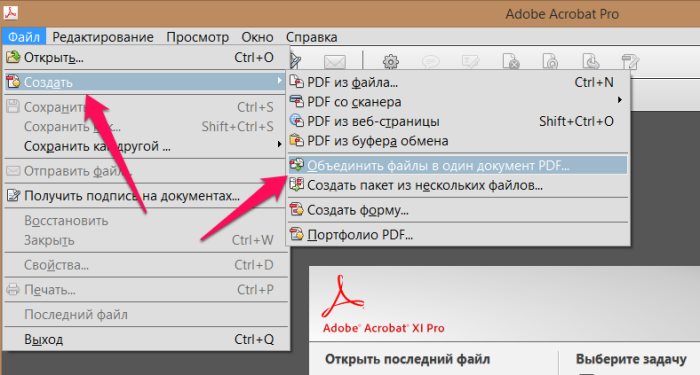The height and width of the screenshot is (375, 700).
Task: Select Сохранить menu entry
Action: (x=145, y=107)
